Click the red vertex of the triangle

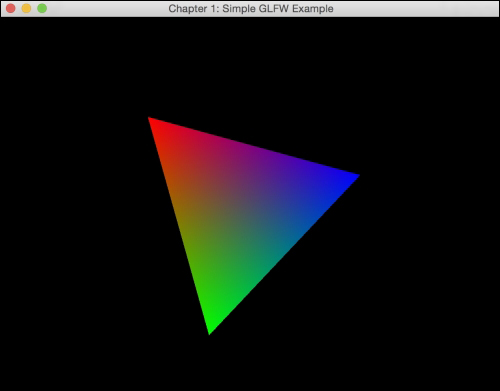coord(151,120)
